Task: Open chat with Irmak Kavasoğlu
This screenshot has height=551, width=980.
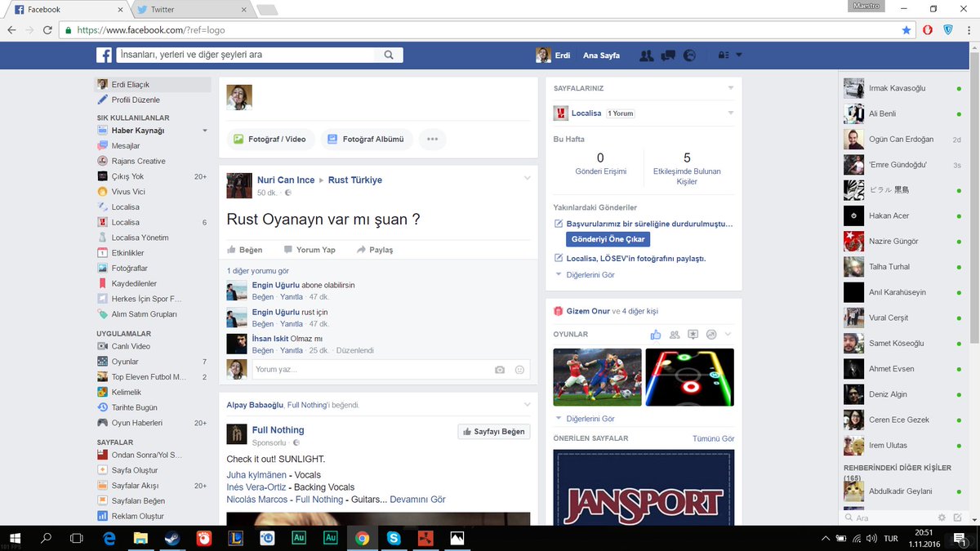Action: [x=902, y=88]
